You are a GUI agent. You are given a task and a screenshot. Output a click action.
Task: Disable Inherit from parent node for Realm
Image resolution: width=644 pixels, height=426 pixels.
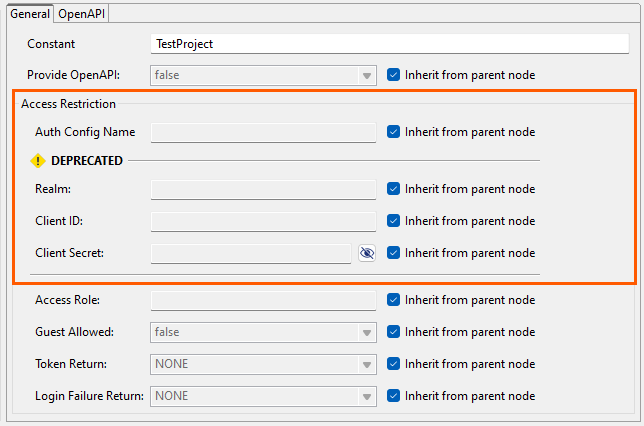click(x=393, y=189)
